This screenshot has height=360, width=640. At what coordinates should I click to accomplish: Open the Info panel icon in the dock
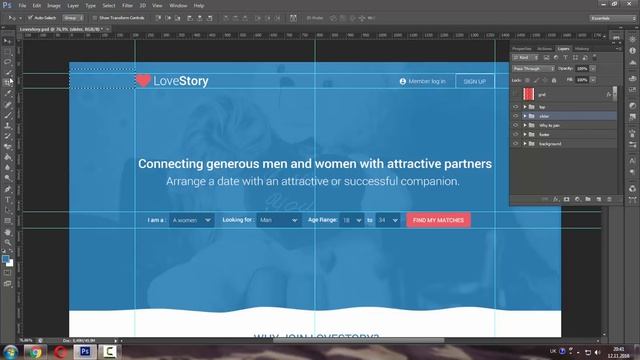[x=632, y=51]
